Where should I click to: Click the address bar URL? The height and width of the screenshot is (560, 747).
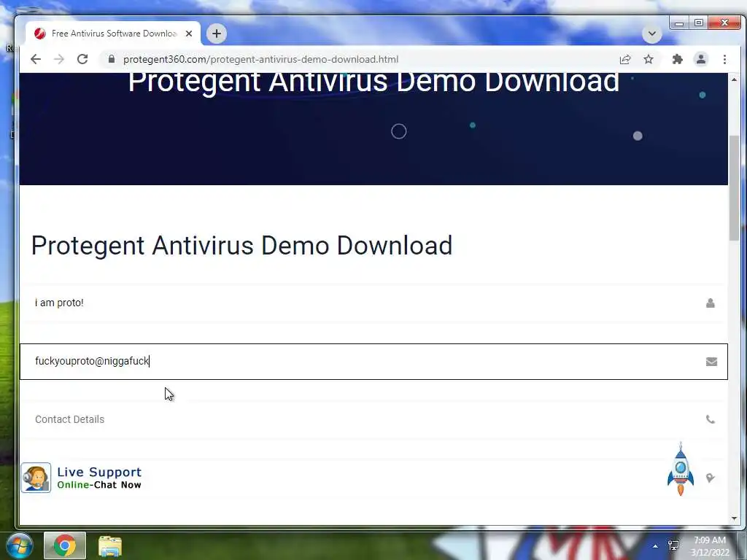260,59
